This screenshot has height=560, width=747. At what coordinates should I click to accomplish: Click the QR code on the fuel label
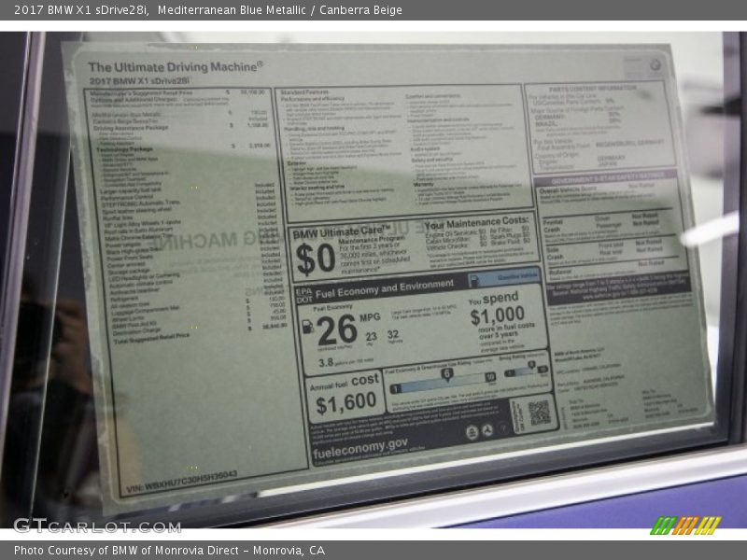539,413
